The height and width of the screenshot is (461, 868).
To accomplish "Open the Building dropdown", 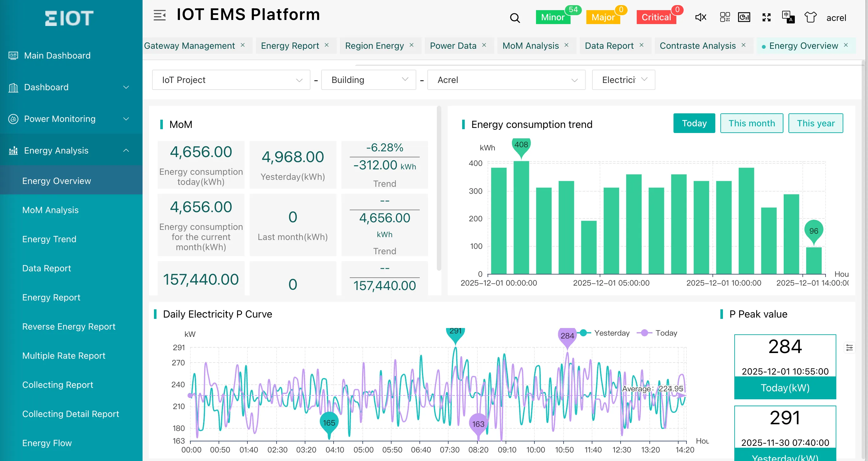I will 368,80.
